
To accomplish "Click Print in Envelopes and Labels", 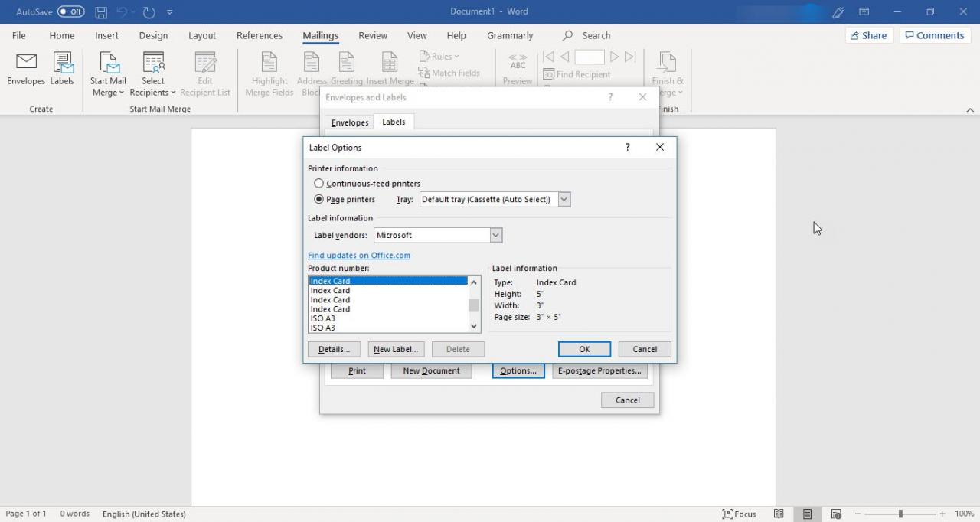I will click(x=357, y=370).
